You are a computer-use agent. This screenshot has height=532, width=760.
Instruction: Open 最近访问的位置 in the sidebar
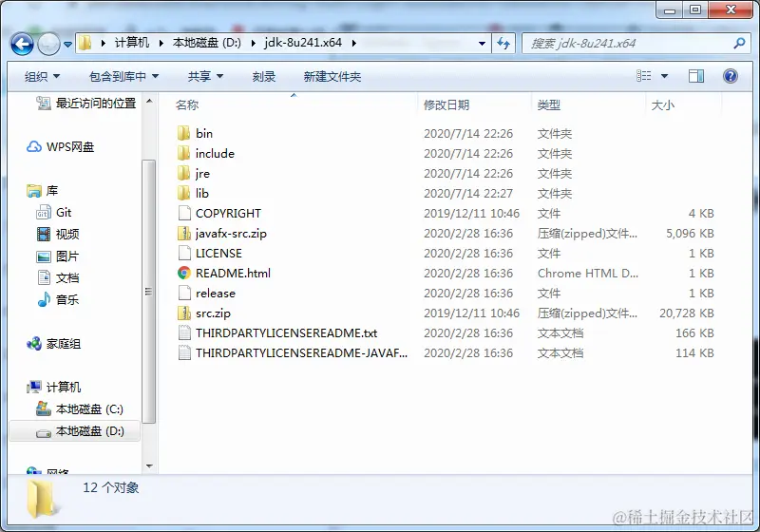(x=87, y=104)
